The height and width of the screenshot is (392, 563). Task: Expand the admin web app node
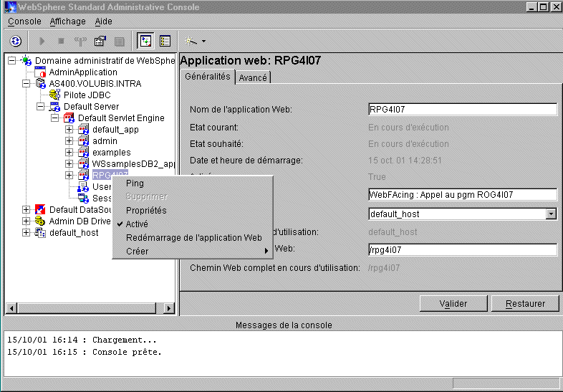click(69, 141)
